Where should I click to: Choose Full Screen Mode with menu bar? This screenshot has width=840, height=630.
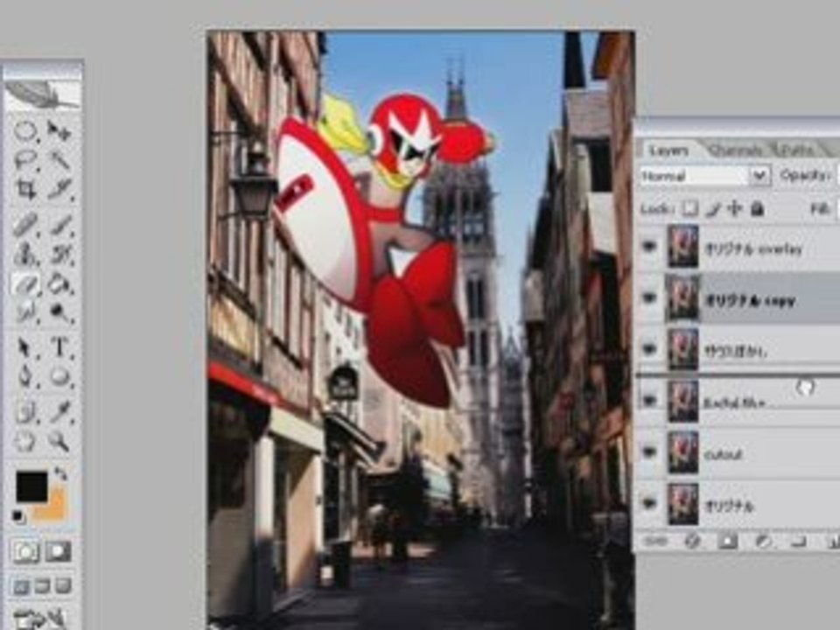(x=42, y=586)
